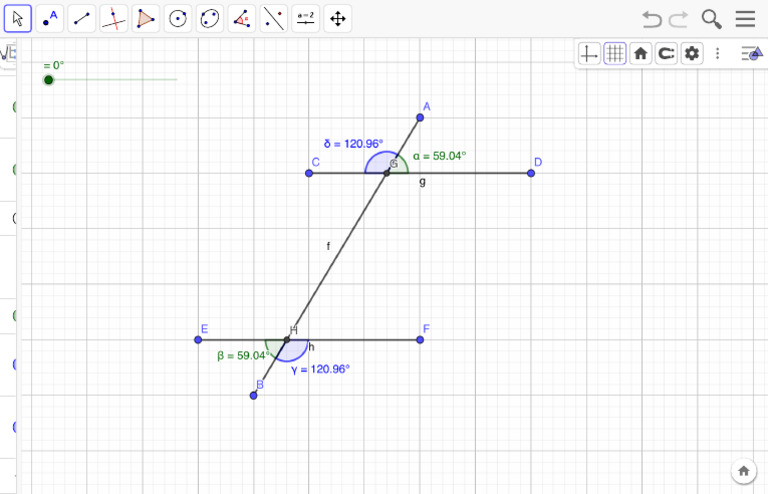Select point E
The image size is (768, 494).
[x=198, y=340]
